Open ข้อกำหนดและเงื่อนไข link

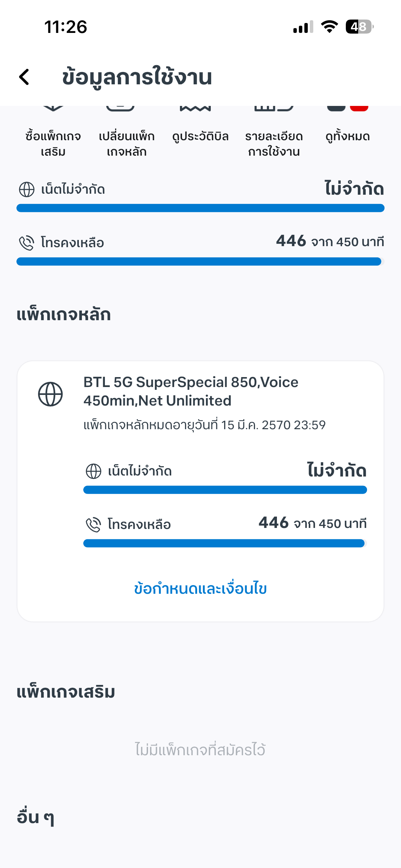(x=200, y=589)
